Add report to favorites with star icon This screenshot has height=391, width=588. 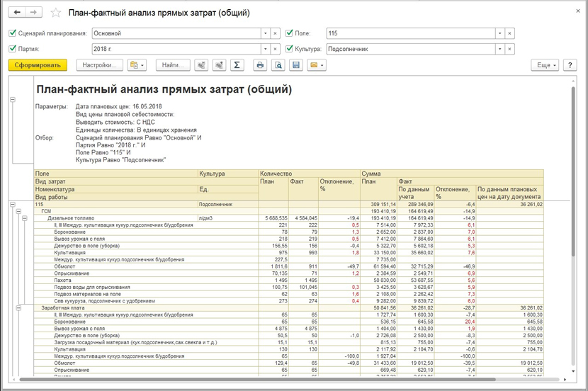pos(56,13)
